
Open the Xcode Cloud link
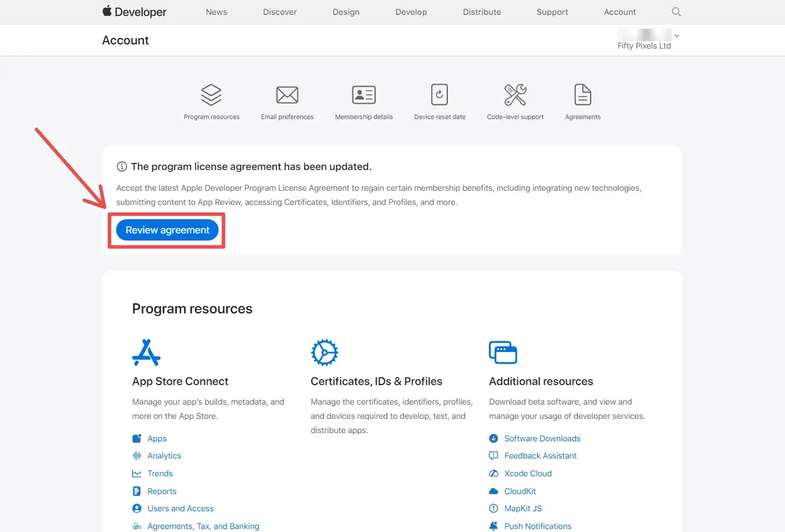(x=528, y=473)
